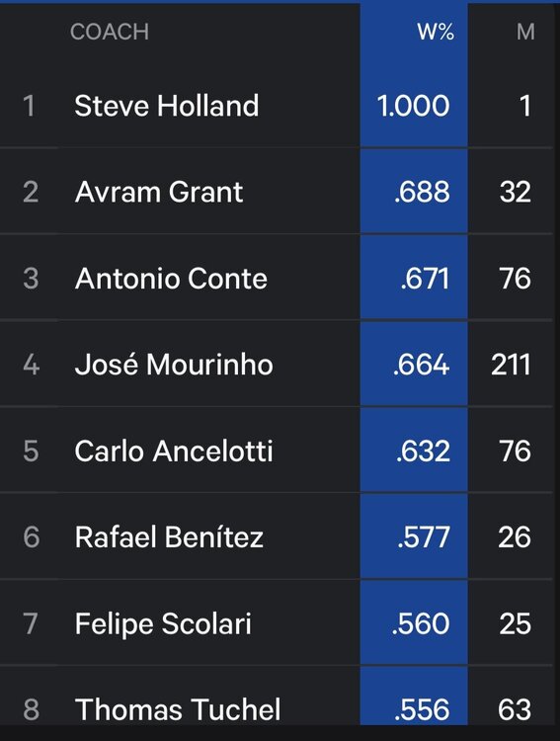Click Carlo Ancelotti's .632 win percentage
This screenshot has width=560, height=741.
click(423, 451)
